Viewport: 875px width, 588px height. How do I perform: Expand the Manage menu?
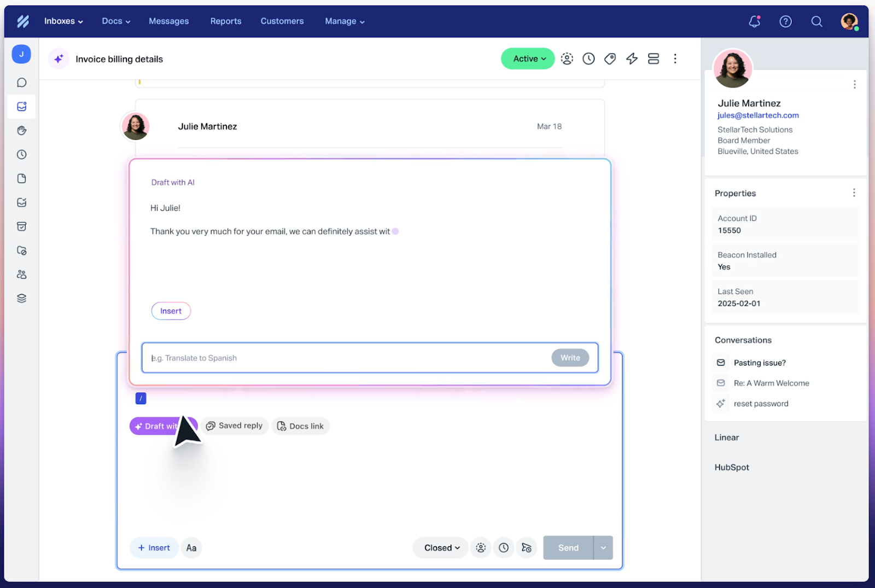pyautogui.click(x=344, y=21)
